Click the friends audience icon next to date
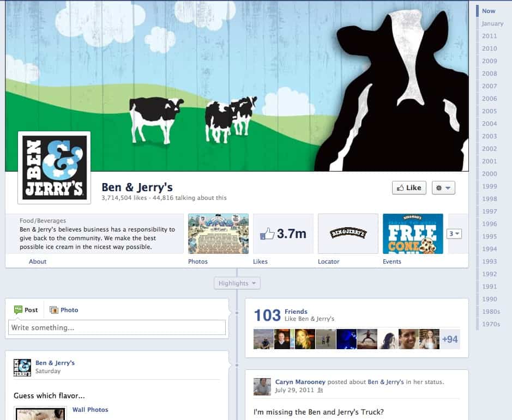512x420 pixels. point(320,390)
